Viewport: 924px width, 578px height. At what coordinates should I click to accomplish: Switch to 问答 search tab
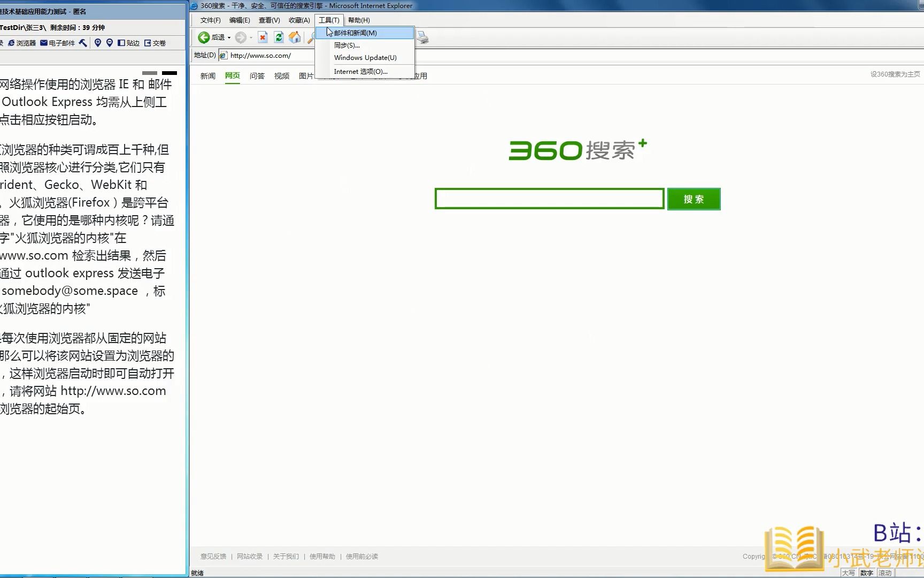coord(257,76)
